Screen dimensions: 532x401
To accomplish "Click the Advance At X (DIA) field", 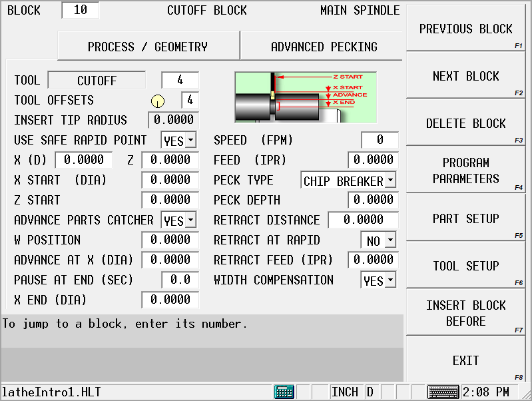I will tap(170, 260).
